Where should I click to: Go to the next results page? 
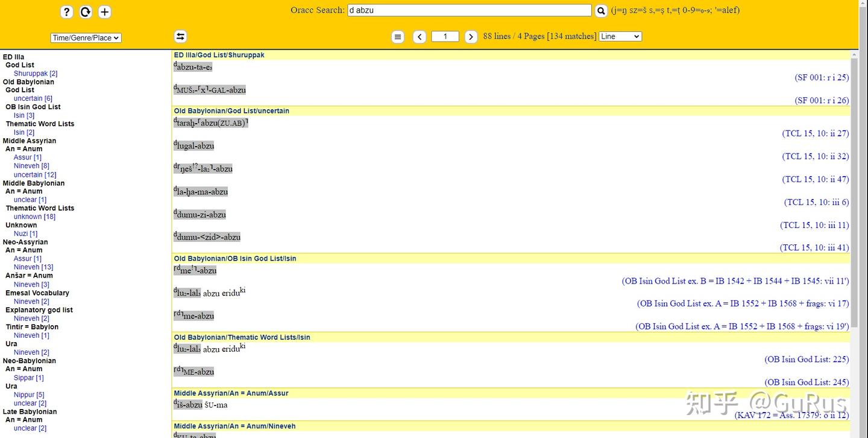(471, 37)
